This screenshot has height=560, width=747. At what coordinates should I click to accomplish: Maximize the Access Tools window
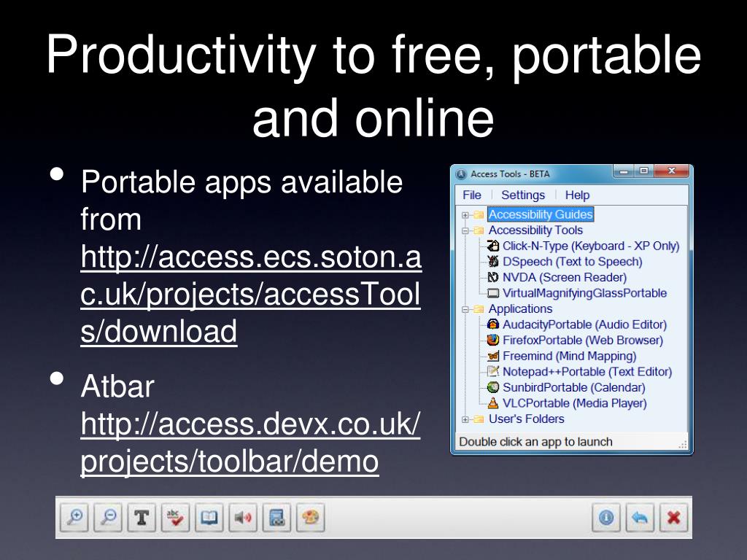click(643, 171)
